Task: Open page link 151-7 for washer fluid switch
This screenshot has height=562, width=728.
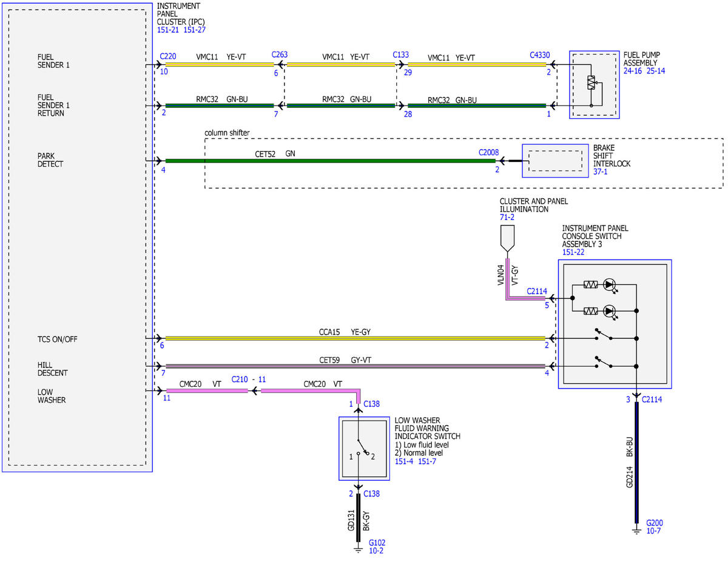Action: click(x=427, y=461)
